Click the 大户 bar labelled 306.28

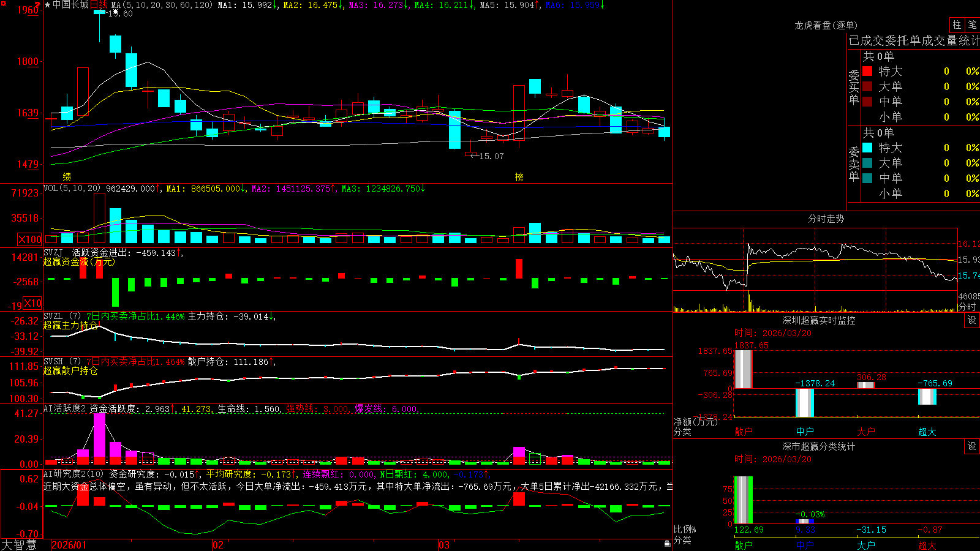pos(865,384)
